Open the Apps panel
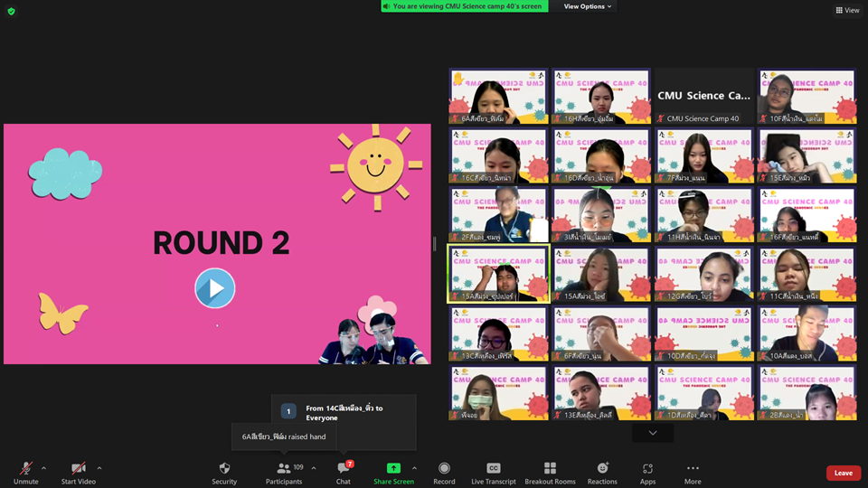This screenshot has height=488, width=868. [647, 472]
